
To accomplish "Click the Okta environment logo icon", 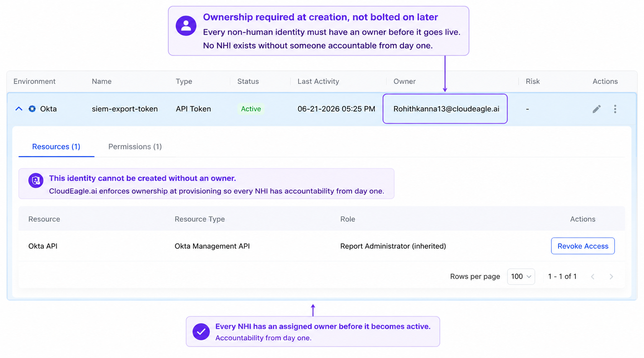I will coord(32,109).
